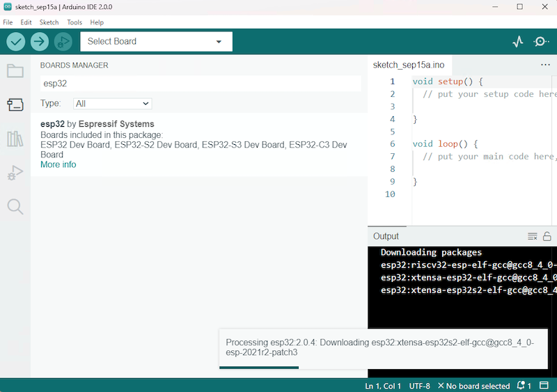Viewport: 557px width, 392px height.
Task: Click the esp32 search field
Action: point(201,84)
